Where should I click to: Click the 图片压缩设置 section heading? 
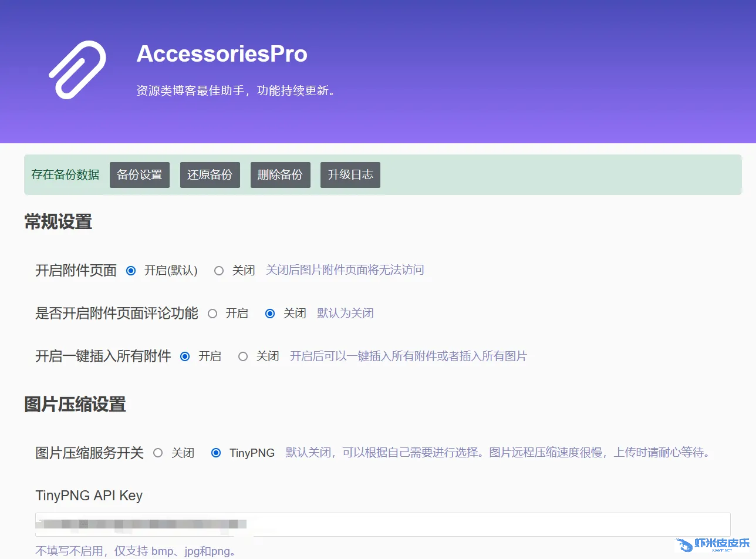tap(75, 405)
